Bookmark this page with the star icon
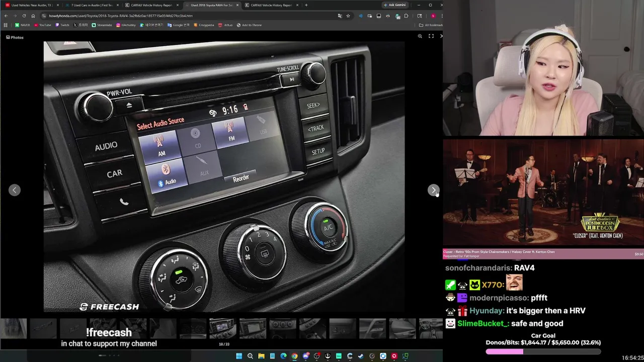 (348, 16)
